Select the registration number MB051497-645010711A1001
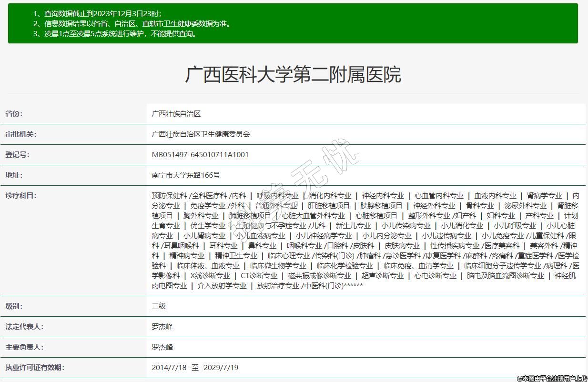588x382 pixels. point(200,155)
